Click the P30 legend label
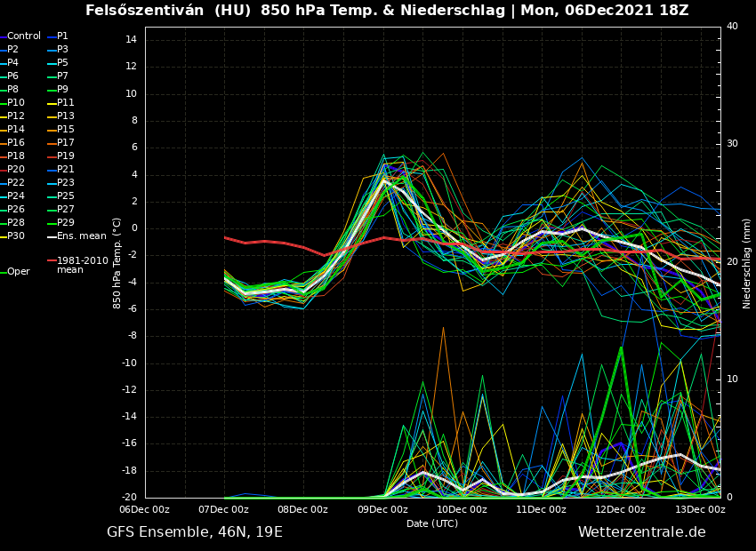 [x=16, y=236]
